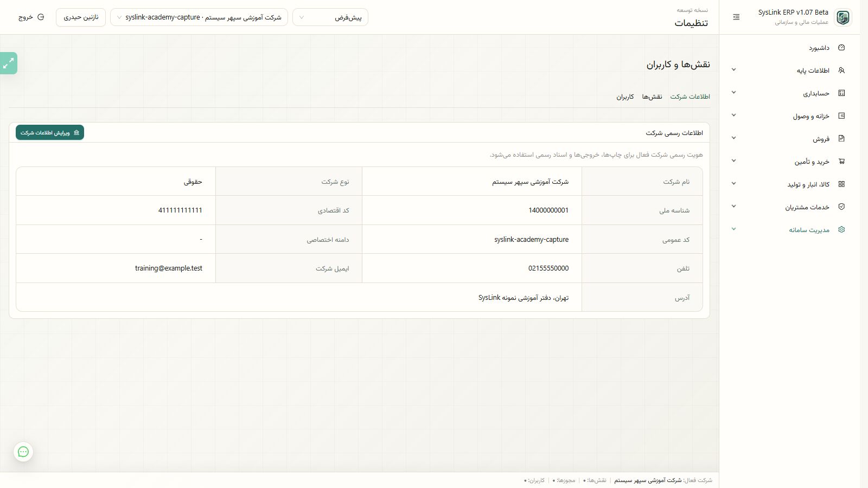Image resolution: width=868 pixels, height=488 pixels.
Task: Click the شرکت فعال status bar entry
Action: pos(663,480)
